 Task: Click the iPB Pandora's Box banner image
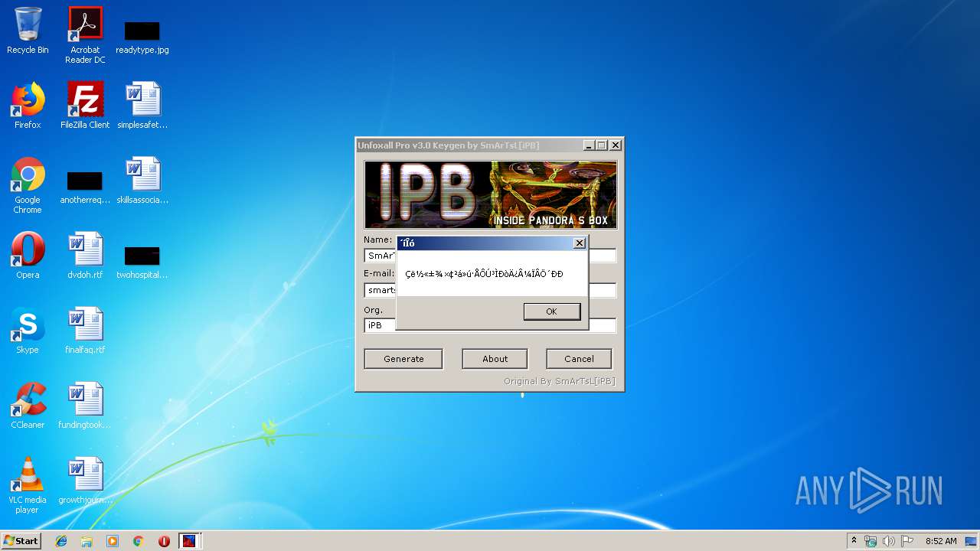point(491,194)
